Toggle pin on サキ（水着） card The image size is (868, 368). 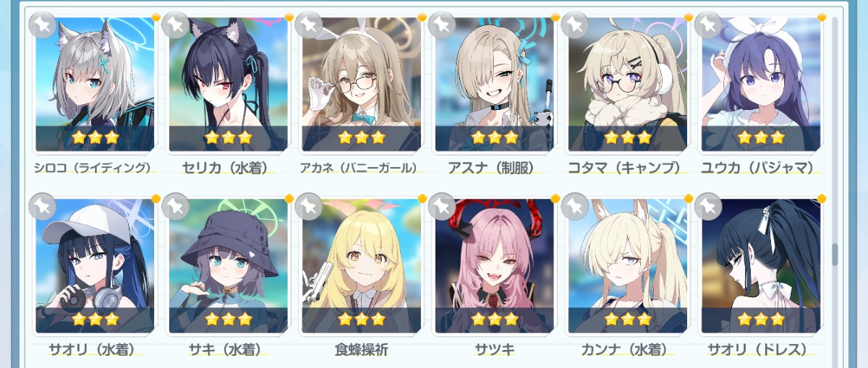(x=176, y=207)
